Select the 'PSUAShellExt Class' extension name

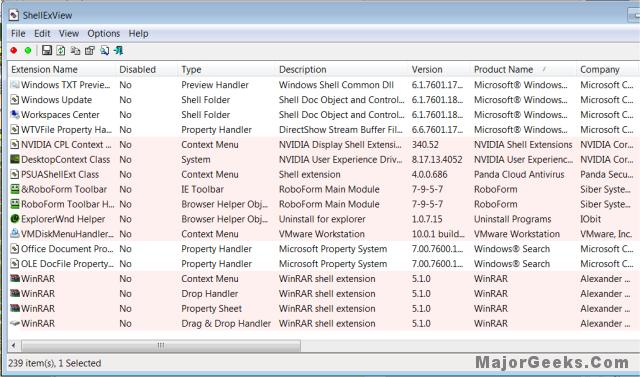coord(60,175)
